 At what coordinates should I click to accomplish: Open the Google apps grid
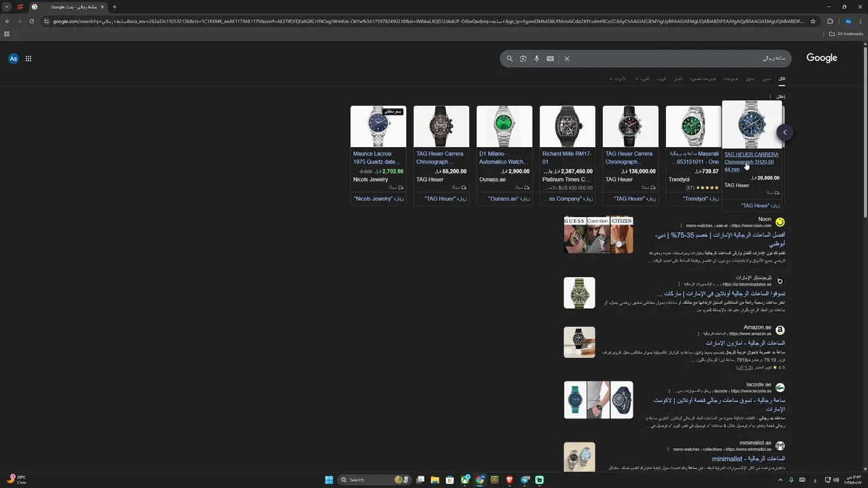[x=28, y=59]
